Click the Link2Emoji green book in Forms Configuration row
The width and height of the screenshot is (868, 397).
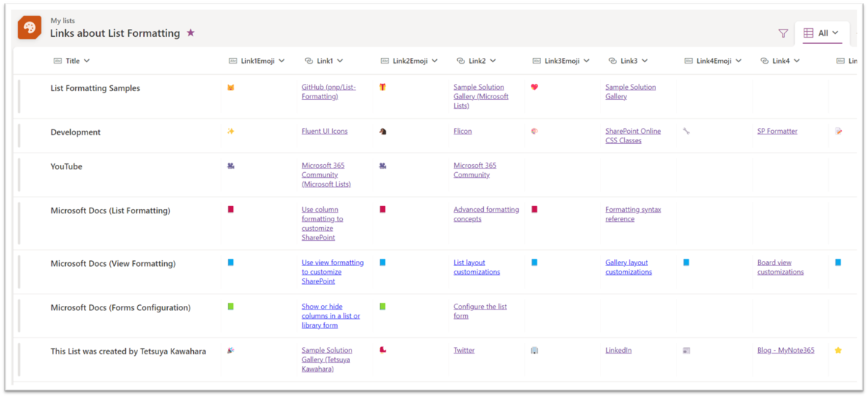click(x=383, y=307)
